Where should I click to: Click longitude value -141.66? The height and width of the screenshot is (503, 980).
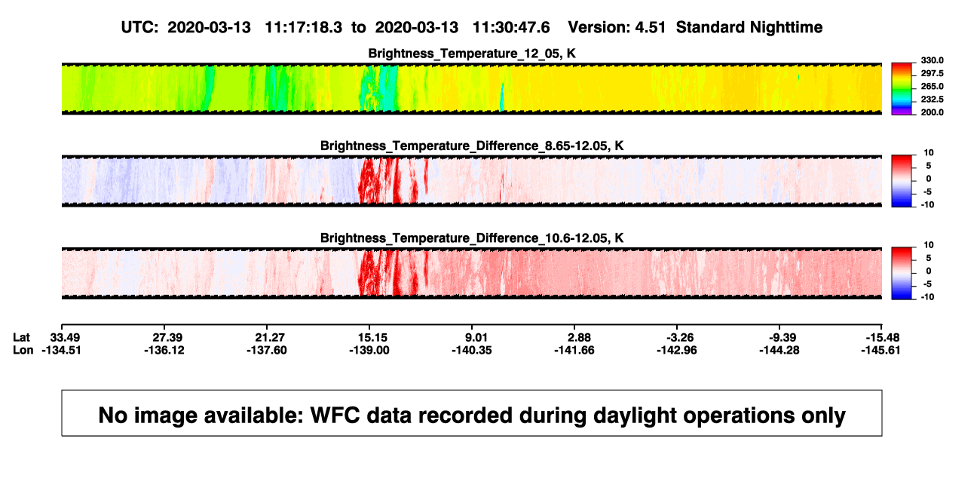click(x=575, y=350)
